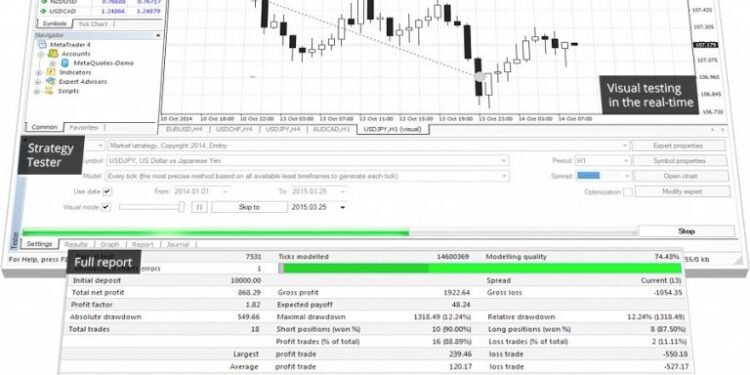Click the 107.179 current price label
750x375 pixels.
(x=705, y=44)
